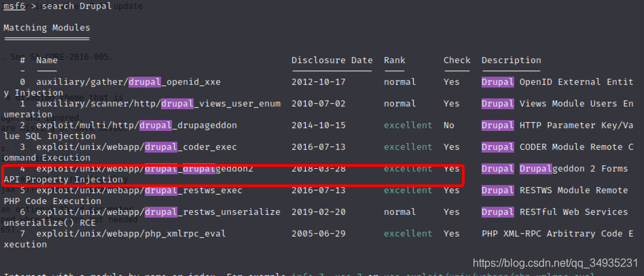The width and height of the screenshot is (644, 276).
Task: Click 'unserialize() RCE' wrapped text
Action: 50,223
